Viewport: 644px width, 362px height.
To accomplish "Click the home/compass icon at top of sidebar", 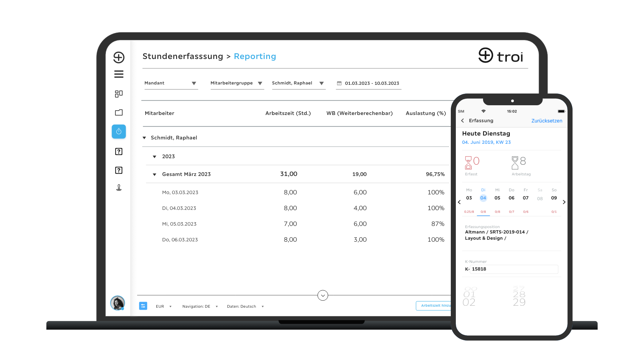I will click(x=118, y=57).
